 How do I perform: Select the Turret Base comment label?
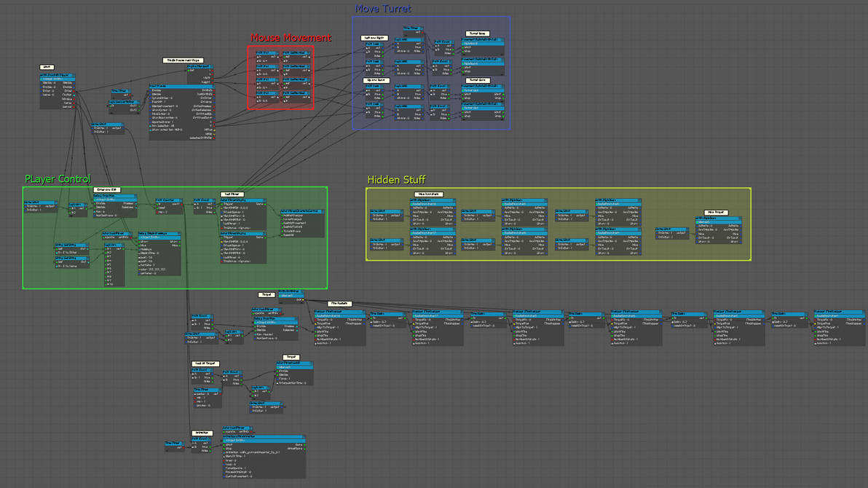tap(477, 34)
